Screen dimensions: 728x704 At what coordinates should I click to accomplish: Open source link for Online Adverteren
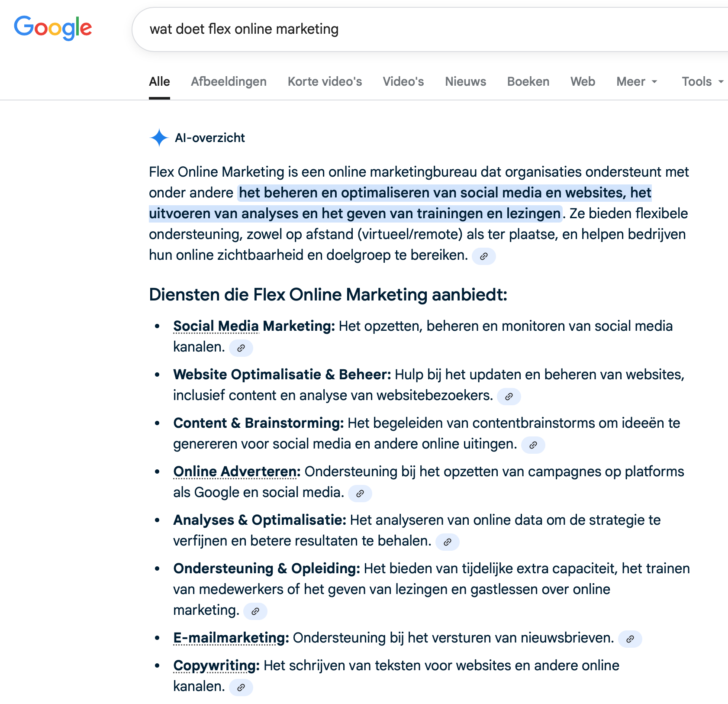click(x=360, y=494)
